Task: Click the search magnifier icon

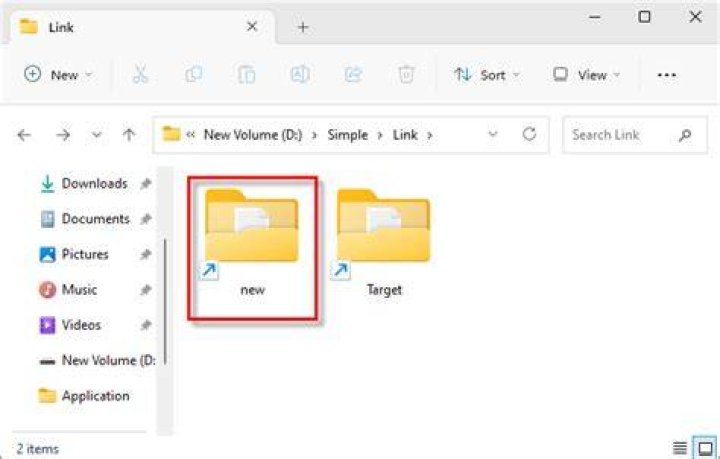Action: 685,135
